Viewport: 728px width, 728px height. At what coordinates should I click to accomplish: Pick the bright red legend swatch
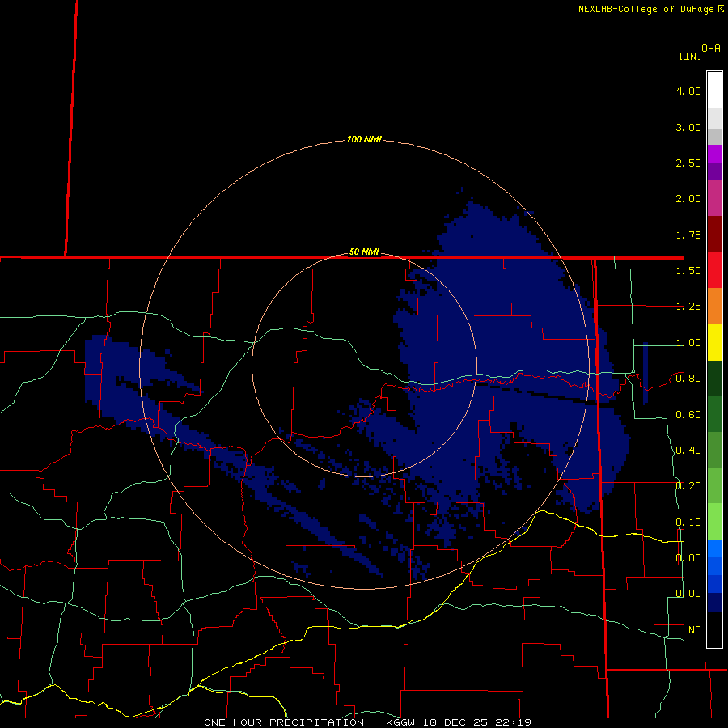pyautogui.click(x=714, y=271)
